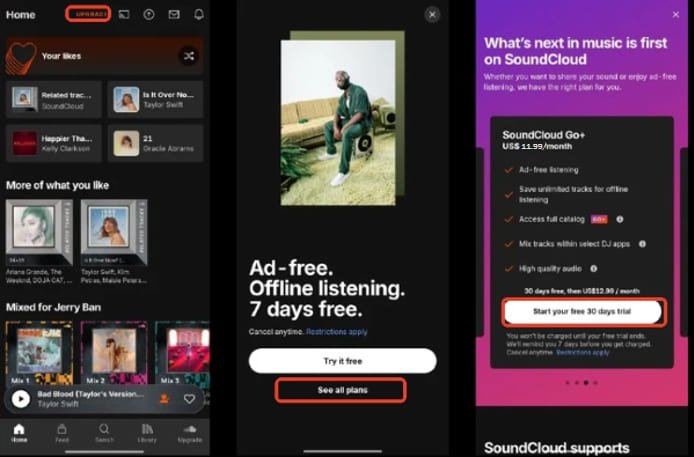Show info for Access full catalog
This screenshot has width=694, height=457.
click(620, 219)
